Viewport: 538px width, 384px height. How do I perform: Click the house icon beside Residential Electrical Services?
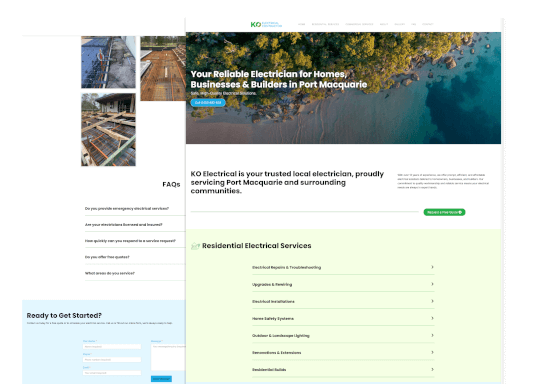coord(195,246)
